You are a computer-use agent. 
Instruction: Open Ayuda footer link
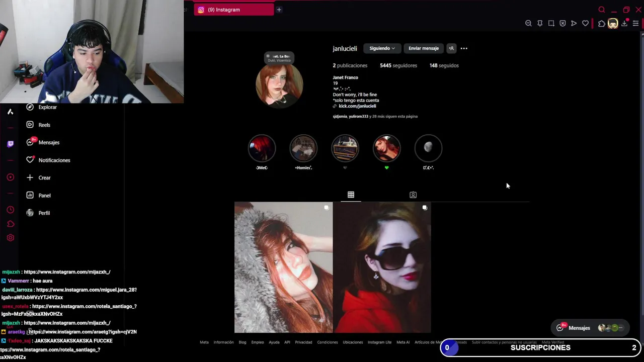coord(274,342)
